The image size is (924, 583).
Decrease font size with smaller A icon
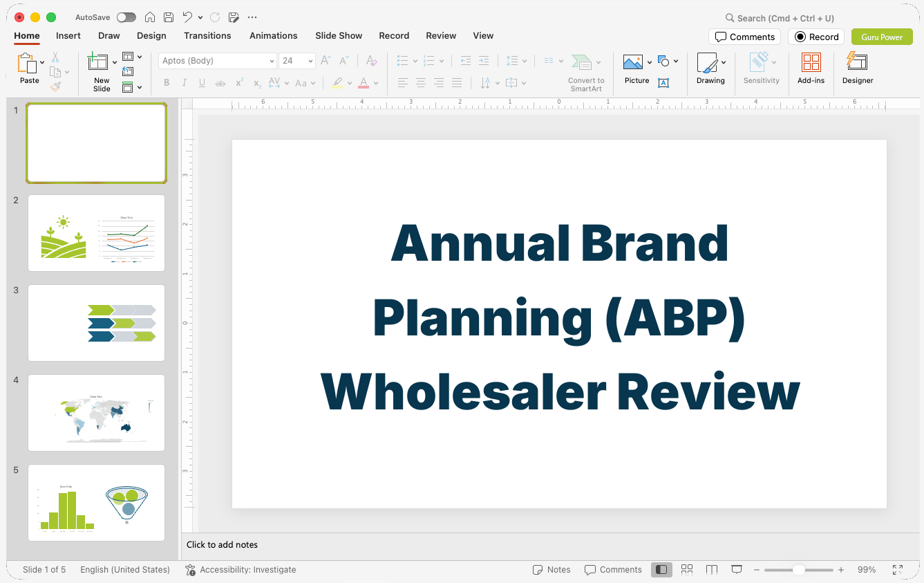click(344, 61)
